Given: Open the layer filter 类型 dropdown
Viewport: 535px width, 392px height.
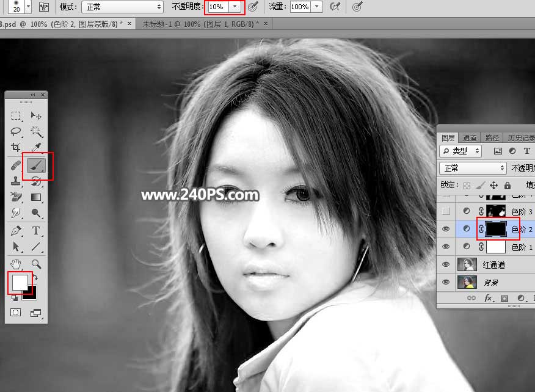Looking at the screenshot, I should point(460,151).
